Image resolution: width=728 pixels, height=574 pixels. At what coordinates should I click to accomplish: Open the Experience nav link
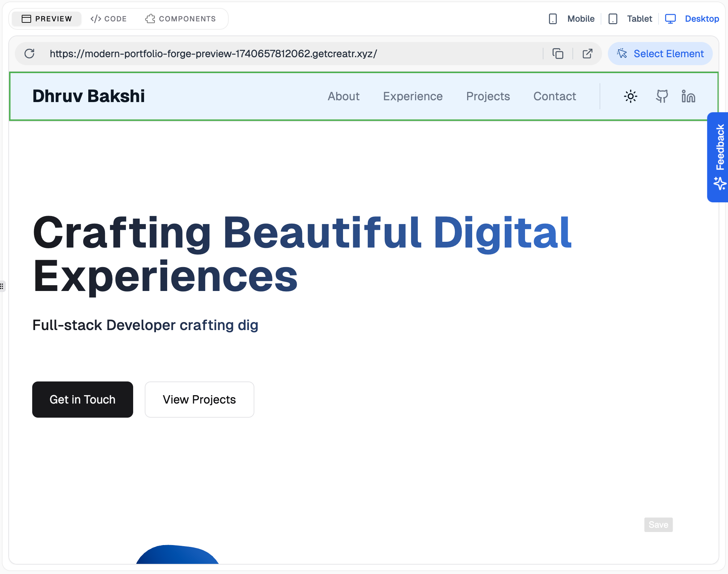(413, 96)
